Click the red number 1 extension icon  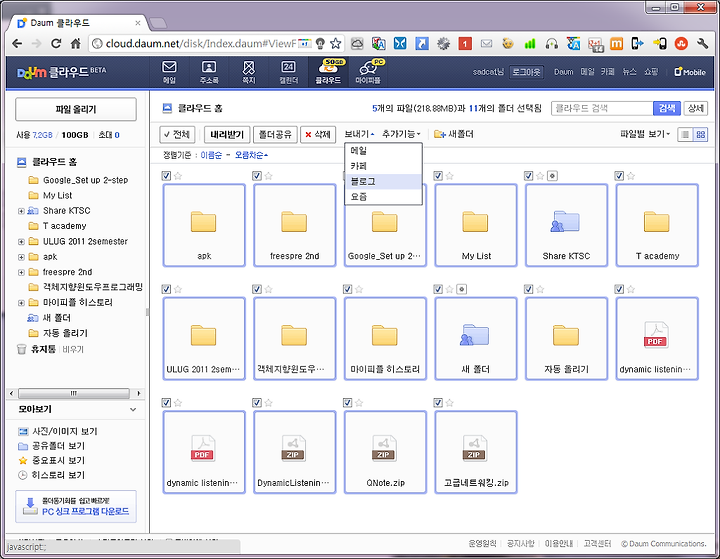click(465, 44)
